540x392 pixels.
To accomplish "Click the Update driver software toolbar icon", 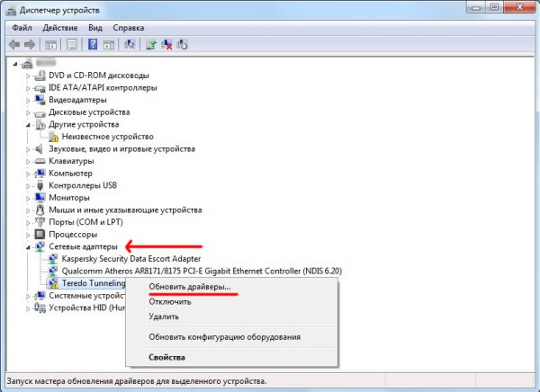I will point(150,44).
